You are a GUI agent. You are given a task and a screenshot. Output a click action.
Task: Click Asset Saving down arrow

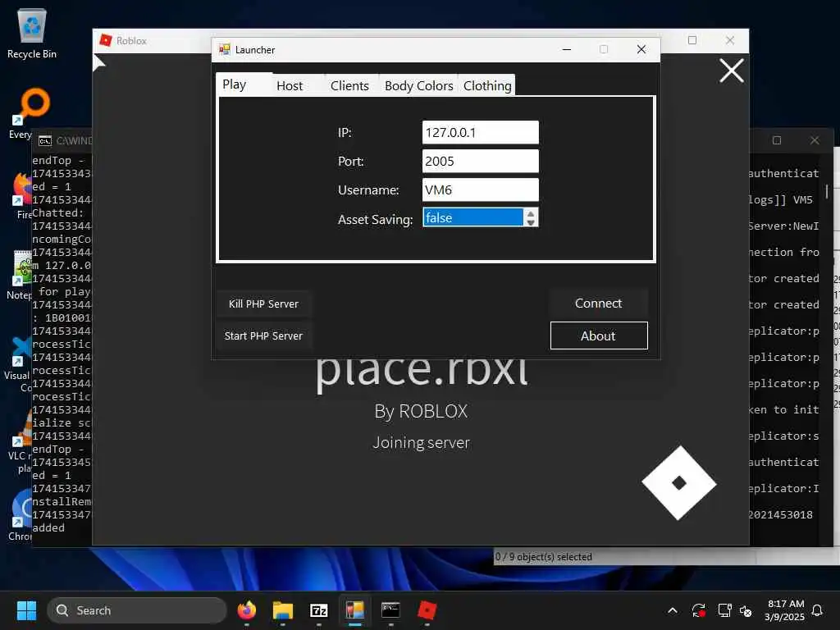click(531, 221)
